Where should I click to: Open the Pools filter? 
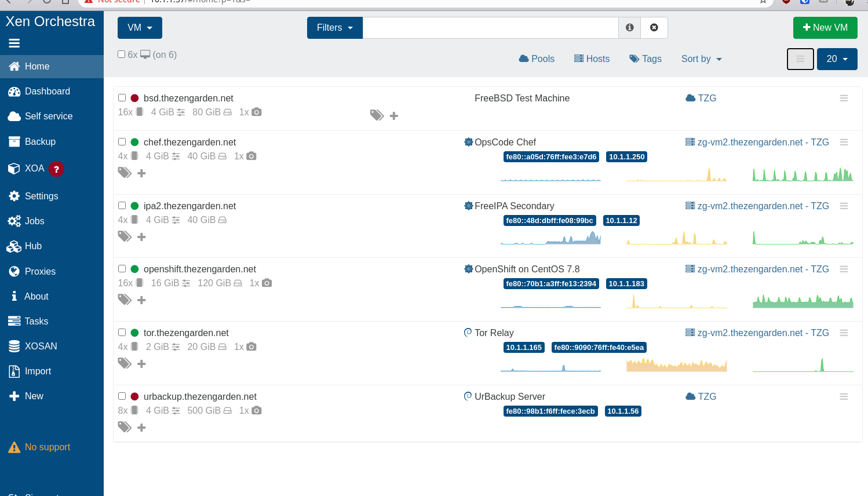537,59
